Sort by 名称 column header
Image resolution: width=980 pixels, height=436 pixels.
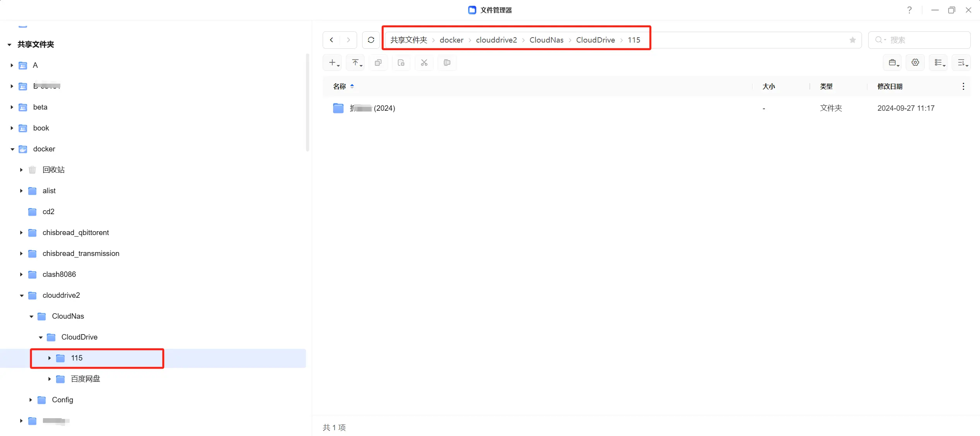pos(339,86)
